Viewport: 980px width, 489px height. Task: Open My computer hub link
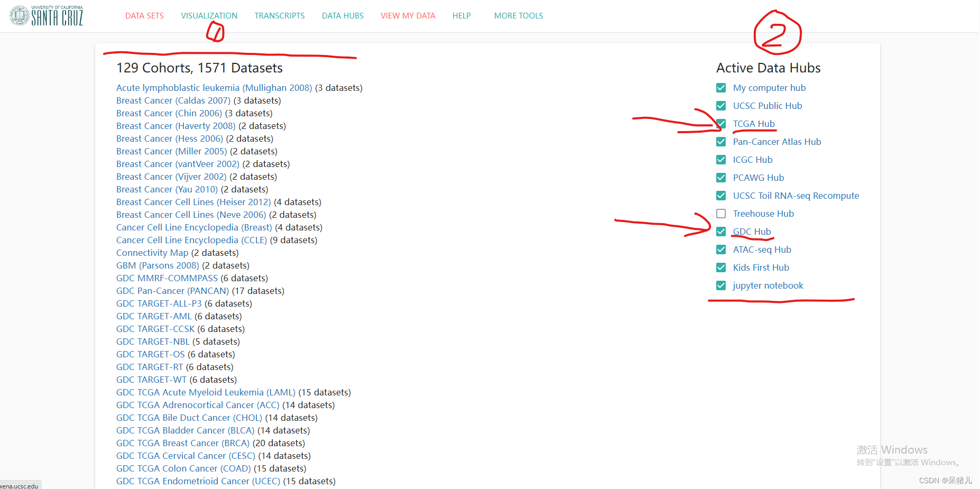(769, 88)
